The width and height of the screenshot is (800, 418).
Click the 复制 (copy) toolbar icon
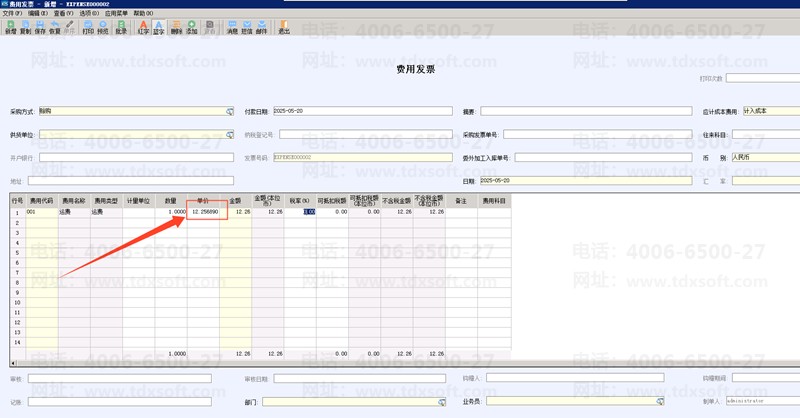tap(25, 28)
